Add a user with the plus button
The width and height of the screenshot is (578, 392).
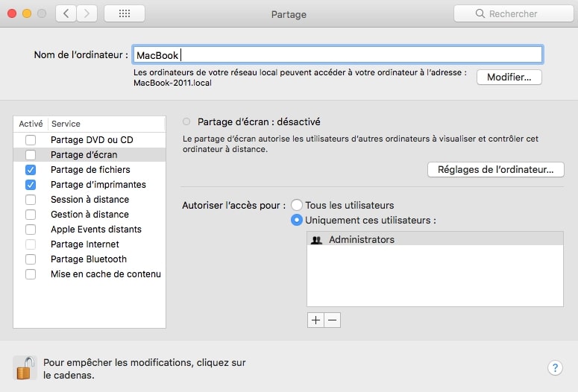pyautogui.click(x=315, y=320)
